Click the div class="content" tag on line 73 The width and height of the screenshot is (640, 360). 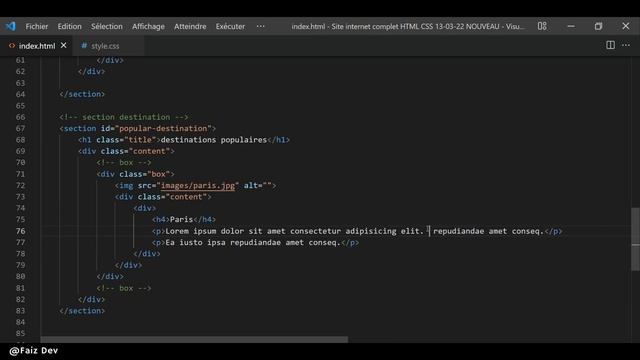pyautogui.click(x=163, y=197)
